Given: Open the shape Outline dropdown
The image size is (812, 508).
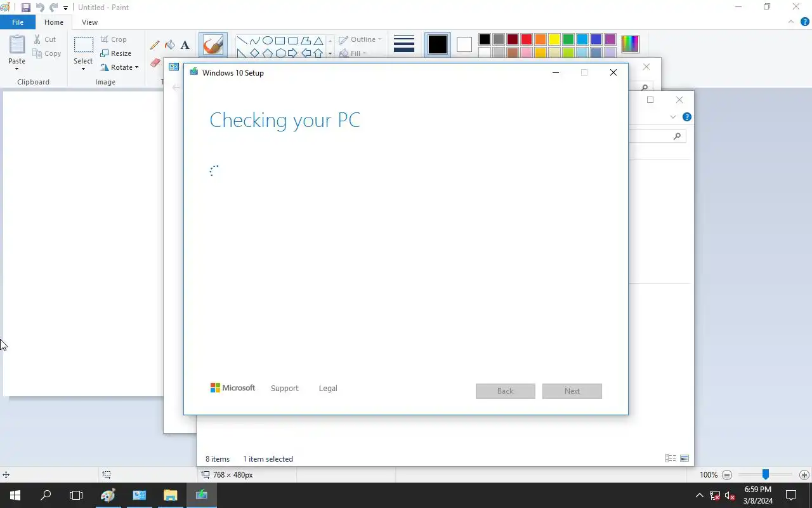Looking at the screenshot, I should point(360,39).
